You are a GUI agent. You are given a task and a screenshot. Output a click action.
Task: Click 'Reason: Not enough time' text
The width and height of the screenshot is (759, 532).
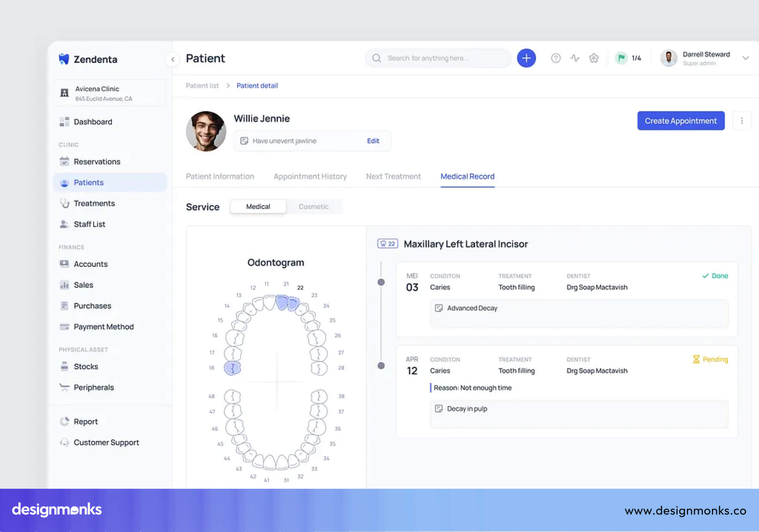[472, 388]
